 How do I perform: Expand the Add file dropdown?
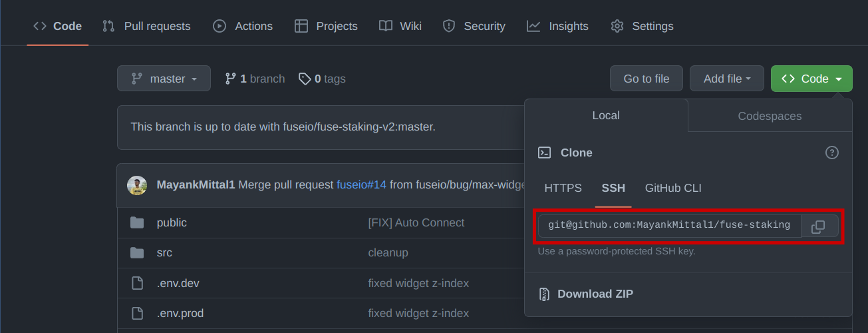pyautogui.click(x=727, y=79)
